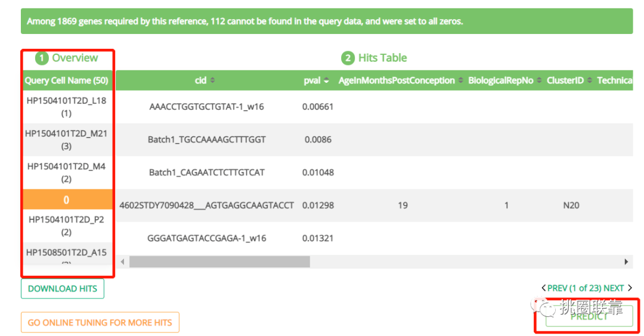Select the highlighted orange 0 cell row

coord(66,200)
